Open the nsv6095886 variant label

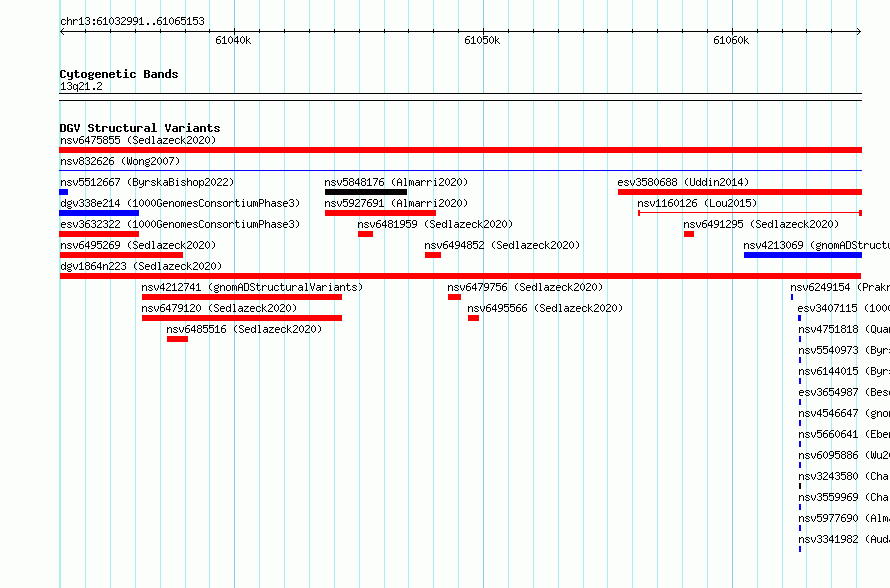point(844,455)
